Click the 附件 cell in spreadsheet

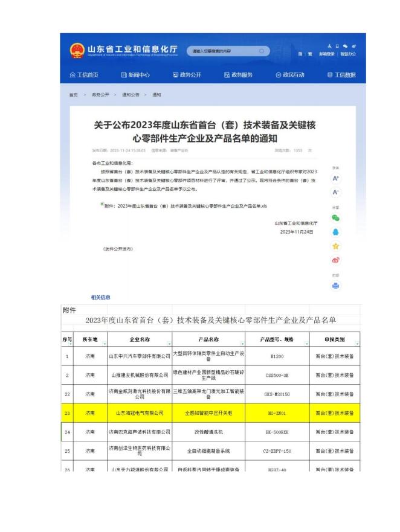tap(69, 310)
